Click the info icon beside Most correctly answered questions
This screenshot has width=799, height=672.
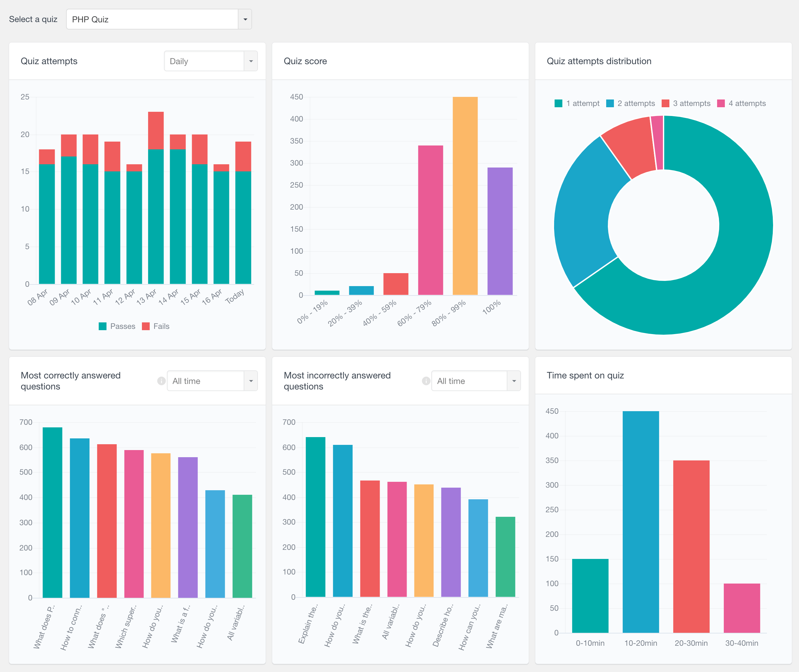161,381
